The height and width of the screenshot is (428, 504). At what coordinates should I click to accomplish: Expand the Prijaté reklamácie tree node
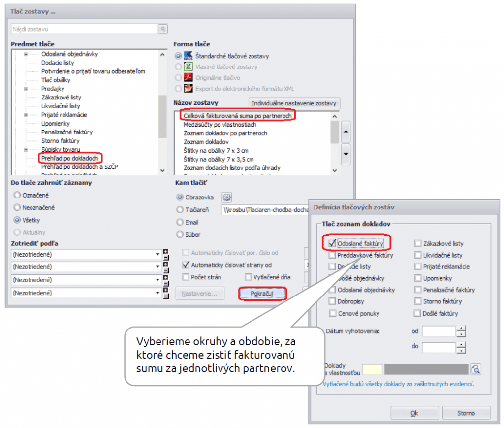(26, 115)
